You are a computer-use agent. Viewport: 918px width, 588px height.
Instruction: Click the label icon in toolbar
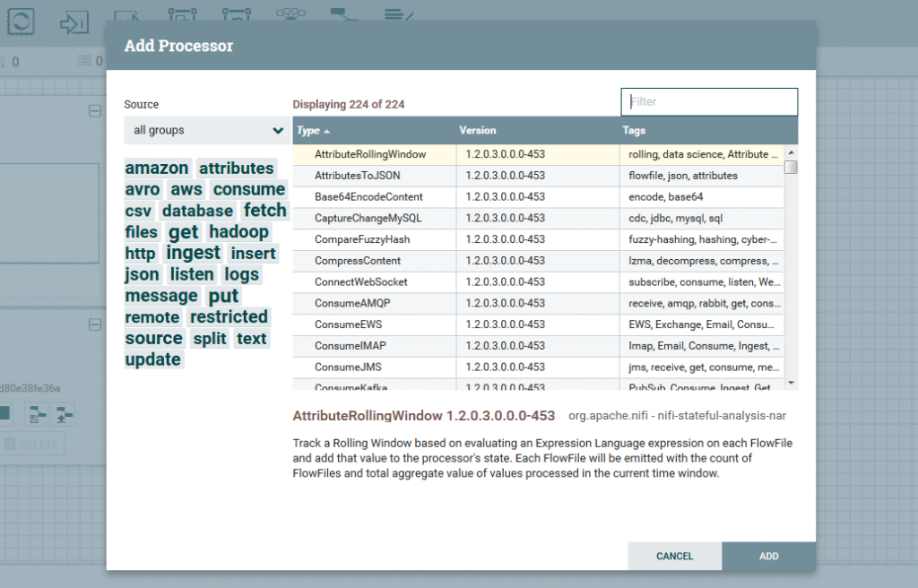click(397, 15)
